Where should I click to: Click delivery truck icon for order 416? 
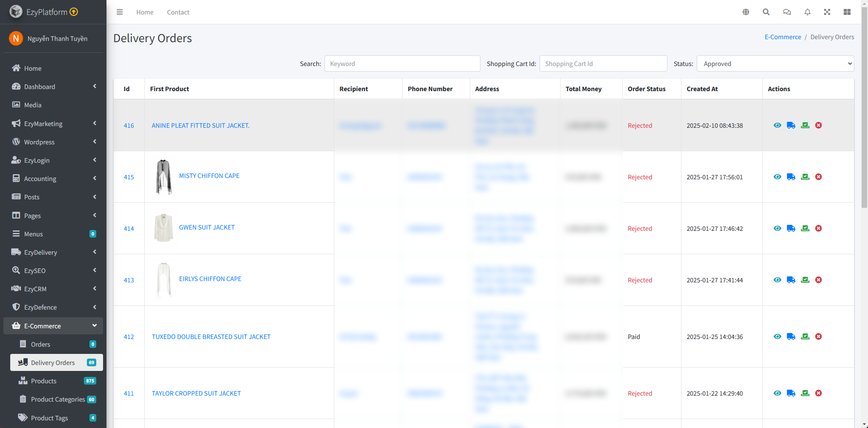point(791,125)
